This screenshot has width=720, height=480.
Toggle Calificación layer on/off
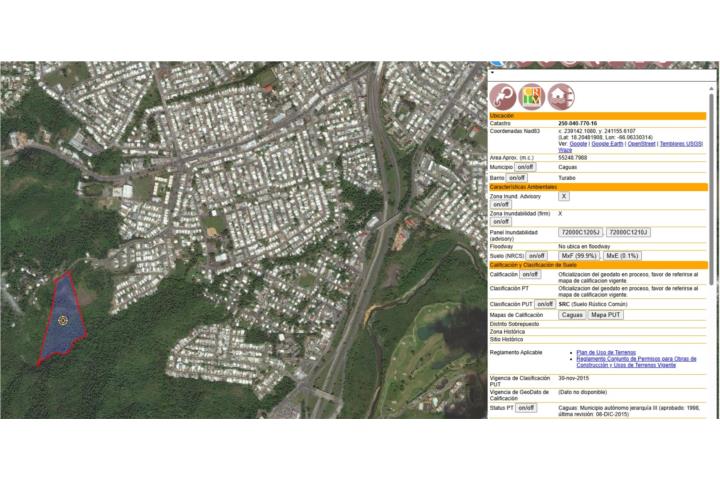530,274
